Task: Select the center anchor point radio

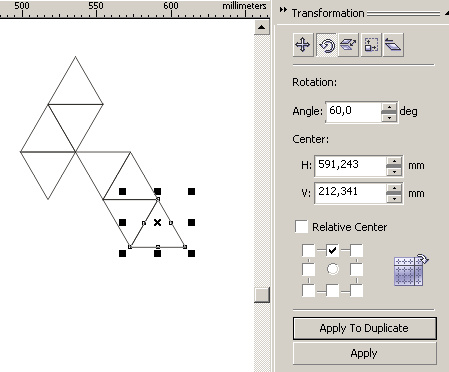Action: (x=333, y=269)
